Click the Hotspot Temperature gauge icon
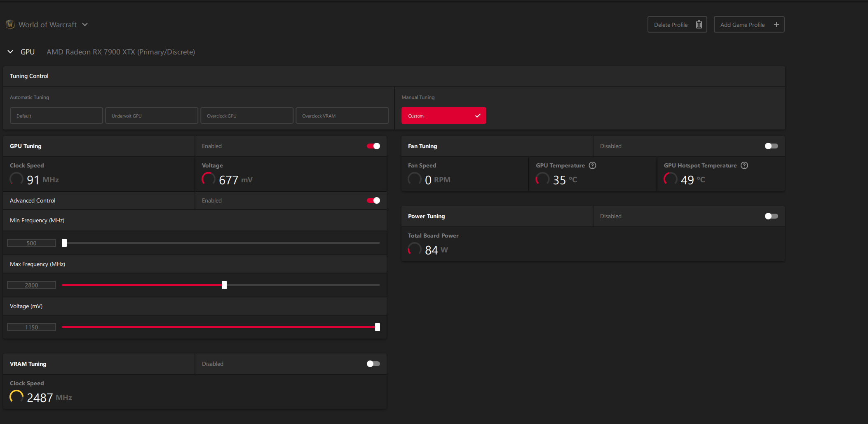 (671, 179)
